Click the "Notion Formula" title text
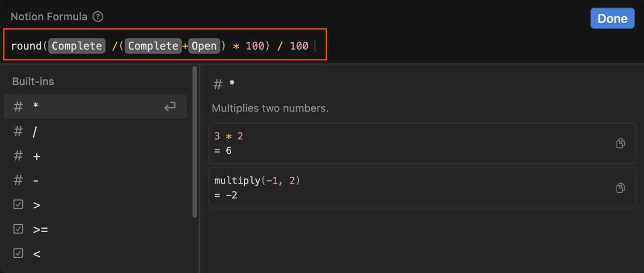The image size is (644, 273). click(49, 16)
